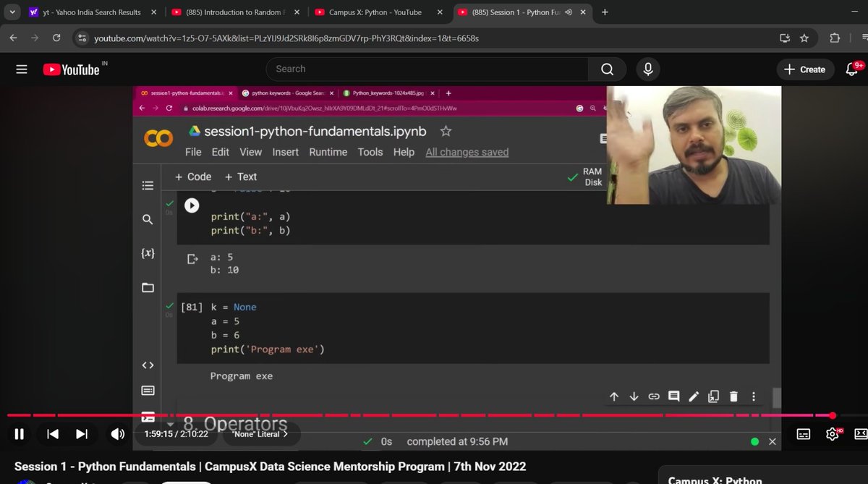Mute the video player volume
The height and width of the screenshot is (484, 868).
[117, 434]
